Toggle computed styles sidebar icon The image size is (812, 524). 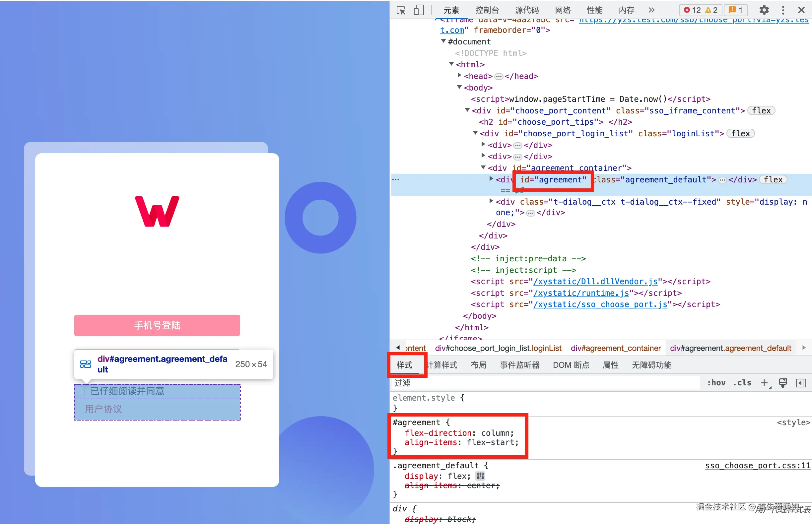coord(801,383)
